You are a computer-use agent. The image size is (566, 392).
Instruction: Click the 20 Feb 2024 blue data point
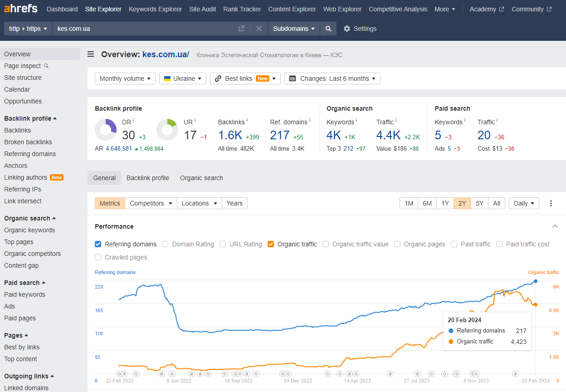[536, 281]
